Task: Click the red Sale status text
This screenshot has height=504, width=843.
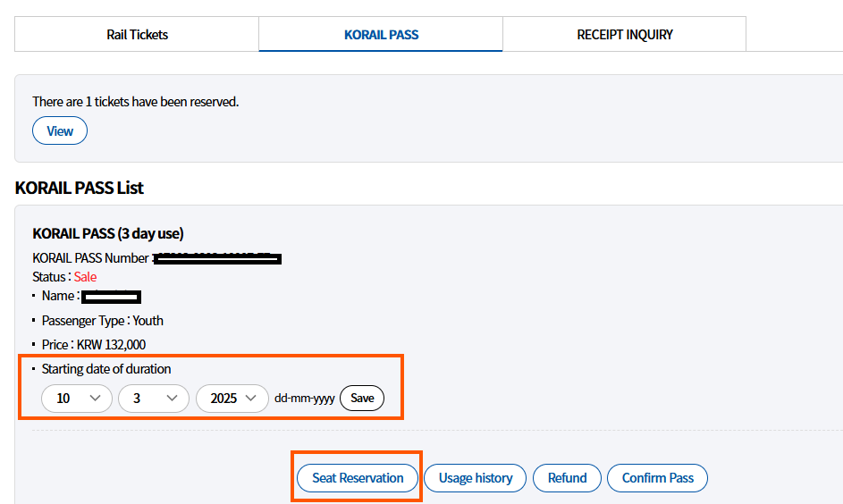Action: tap(85, 277)
